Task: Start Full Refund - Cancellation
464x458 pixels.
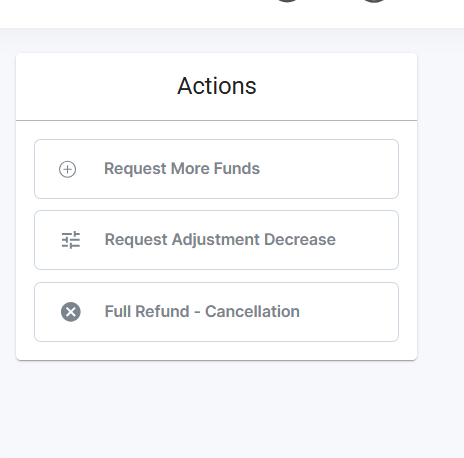Action: 216,312
